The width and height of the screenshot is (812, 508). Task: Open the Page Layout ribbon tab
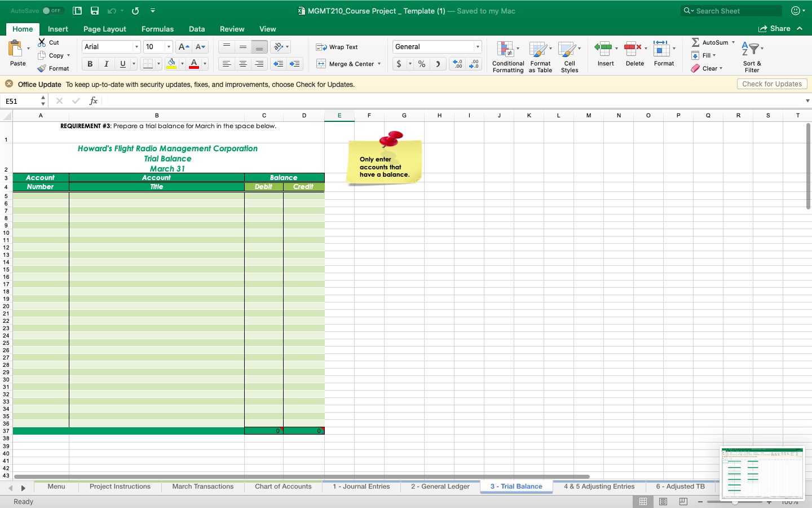(105, 29)
